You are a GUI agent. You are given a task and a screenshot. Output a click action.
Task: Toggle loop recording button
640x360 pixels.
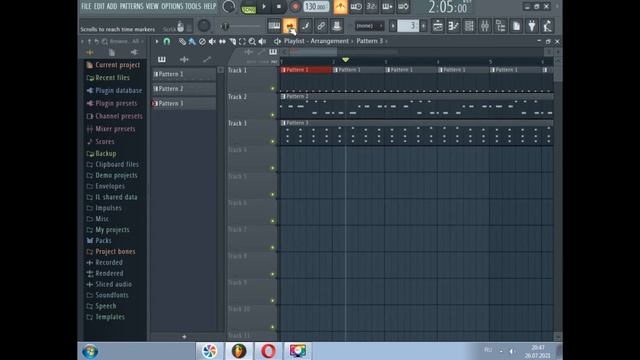tap(403, 7)
